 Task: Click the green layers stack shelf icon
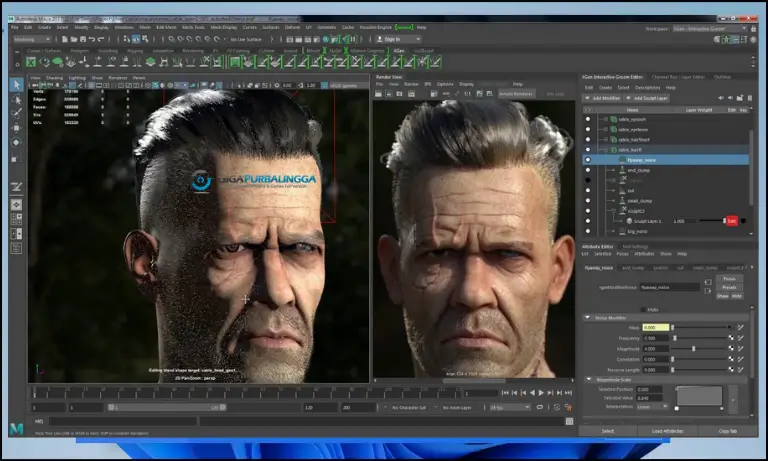click(x=150, y=62)
